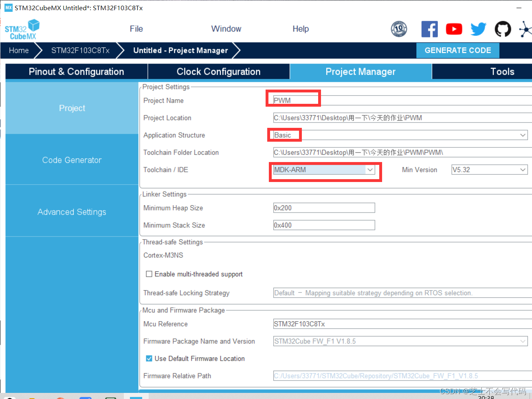Click the Toolchain Folder Location field
The image size is (532, 399).
pos(402,152)
